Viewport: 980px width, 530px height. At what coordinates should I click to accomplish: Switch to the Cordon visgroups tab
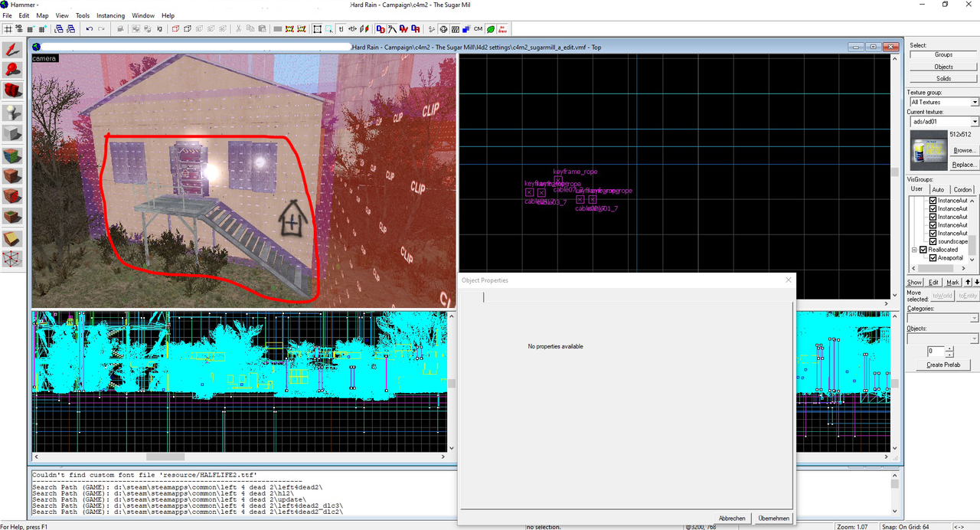pyautogui.click(x=962, y=189)
